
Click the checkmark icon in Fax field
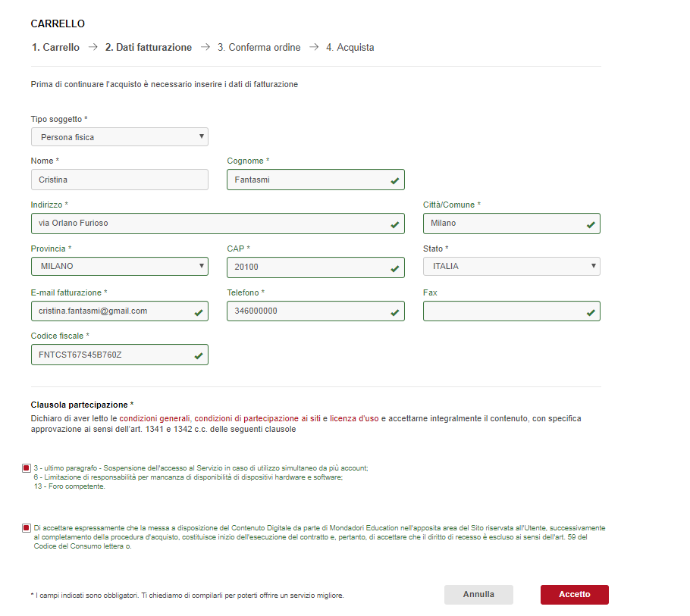point(591,313)
